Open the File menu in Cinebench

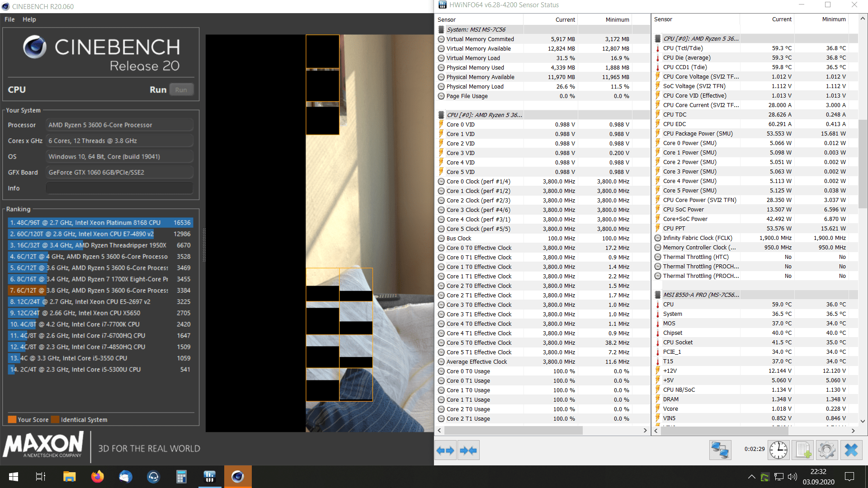[x=9, y=19]
